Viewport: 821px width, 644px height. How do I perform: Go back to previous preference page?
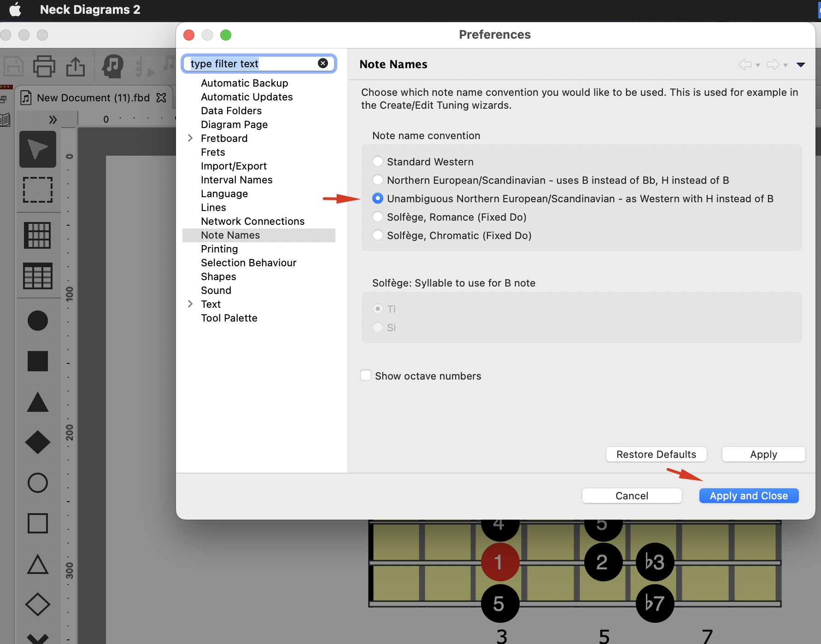click(745, 64)
